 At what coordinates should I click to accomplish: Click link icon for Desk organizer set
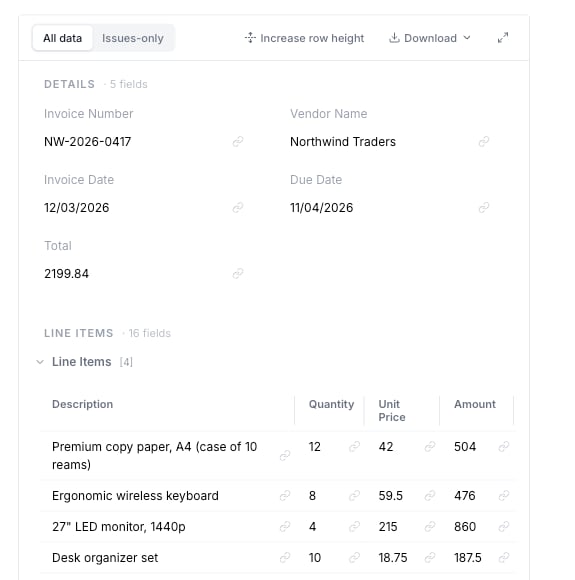point(285,557)
